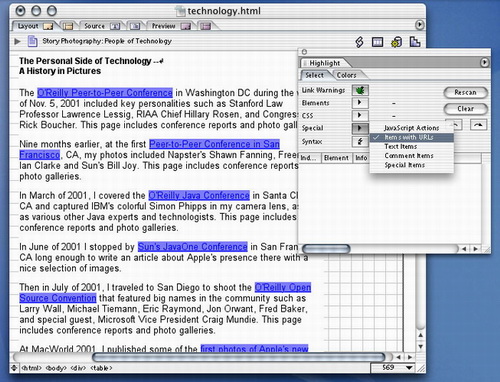Viewport: 500px width, 382px height.
Task: Choose JavaScript Actions from Special menu
Action: coord(411,128)
